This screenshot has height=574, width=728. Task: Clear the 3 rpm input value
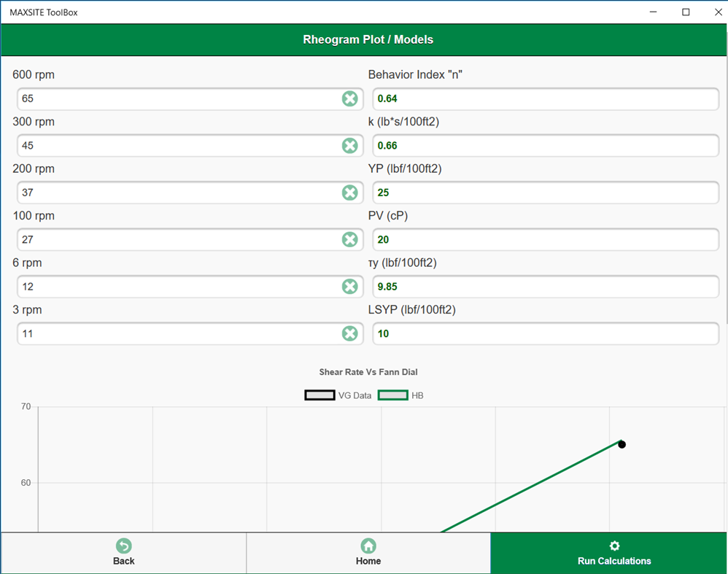(349, 333)
